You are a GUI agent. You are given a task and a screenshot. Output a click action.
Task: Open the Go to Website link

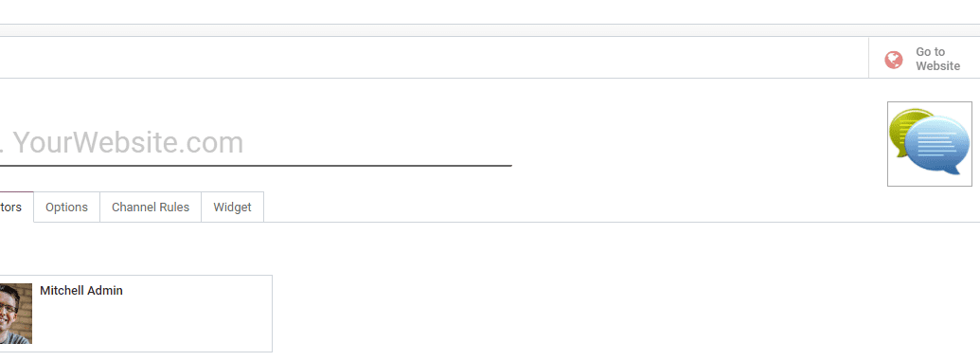tap(924, 59)
